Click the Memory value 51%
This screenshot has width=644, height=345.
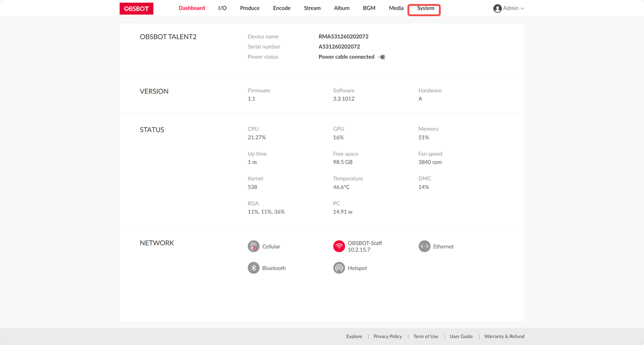424,137
